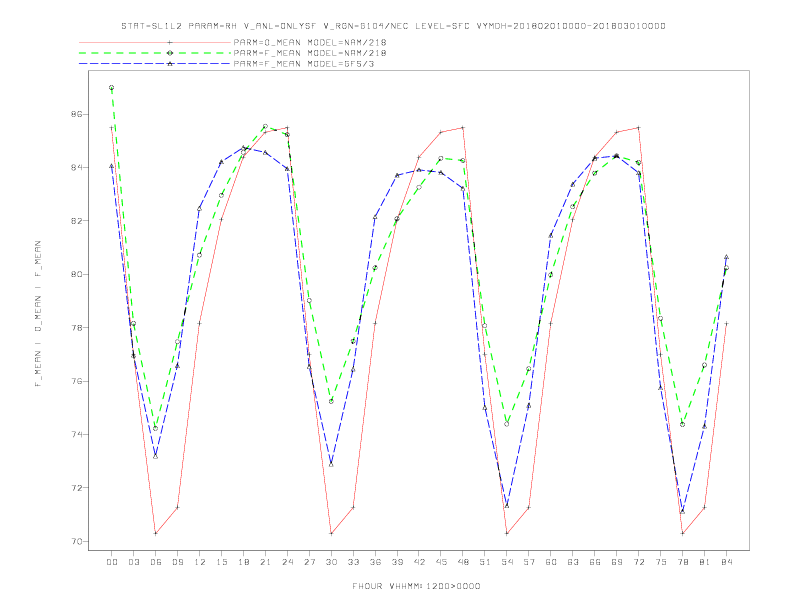Click y-axis tick label 86

click(77, 114)
